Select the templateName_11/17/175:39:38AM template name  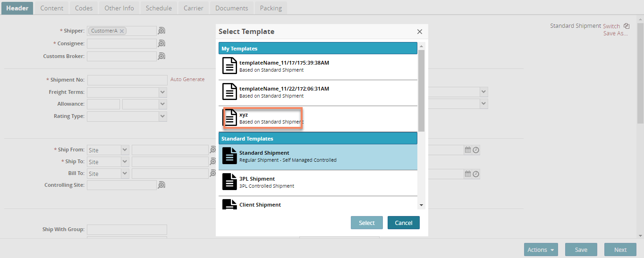point(284,63)
